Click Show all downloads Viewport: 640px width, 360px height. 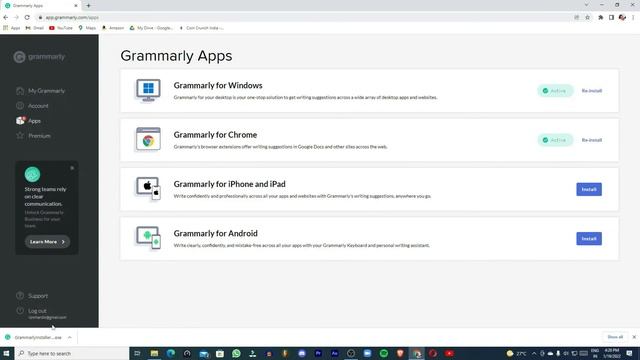[615, 337]
